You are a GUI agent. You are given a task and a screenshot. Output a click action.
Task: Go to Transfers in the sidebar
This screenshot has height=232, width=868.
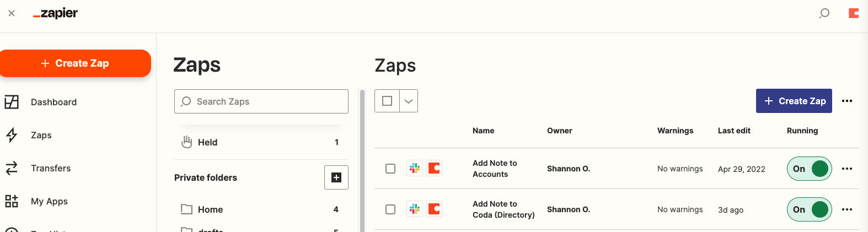(x=51, y=168)
